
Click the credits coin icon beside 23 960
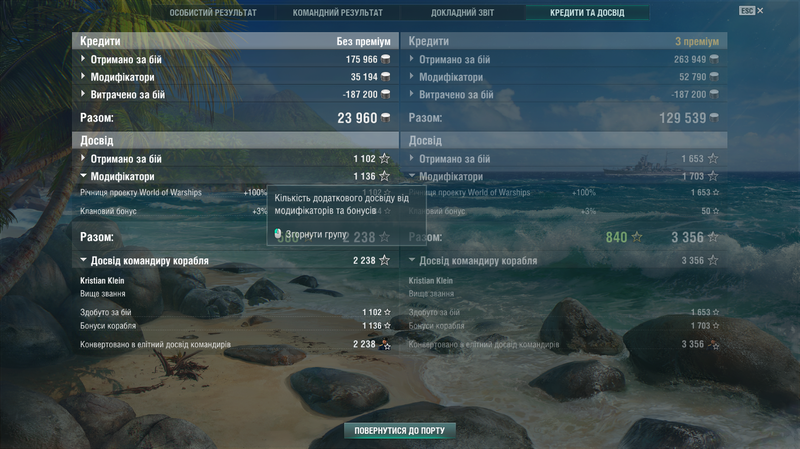coord(386,118)
